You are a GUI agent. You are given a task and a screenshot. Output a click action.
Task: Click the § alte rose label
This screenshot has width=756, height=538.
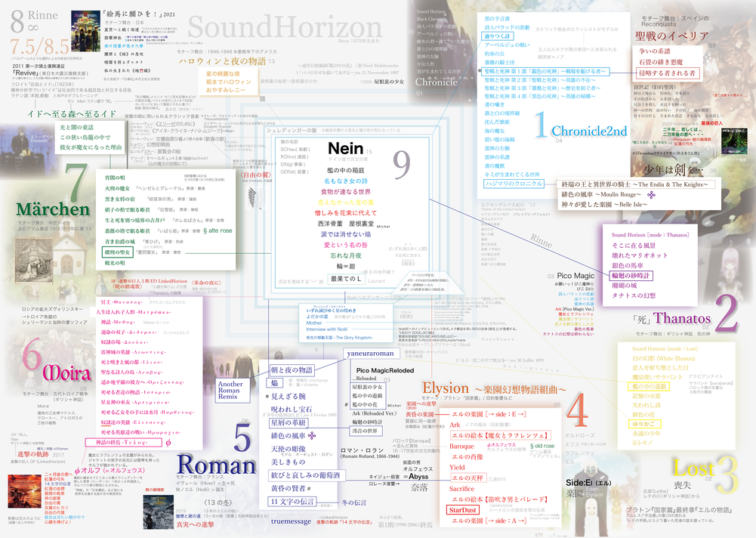point(218,230)
